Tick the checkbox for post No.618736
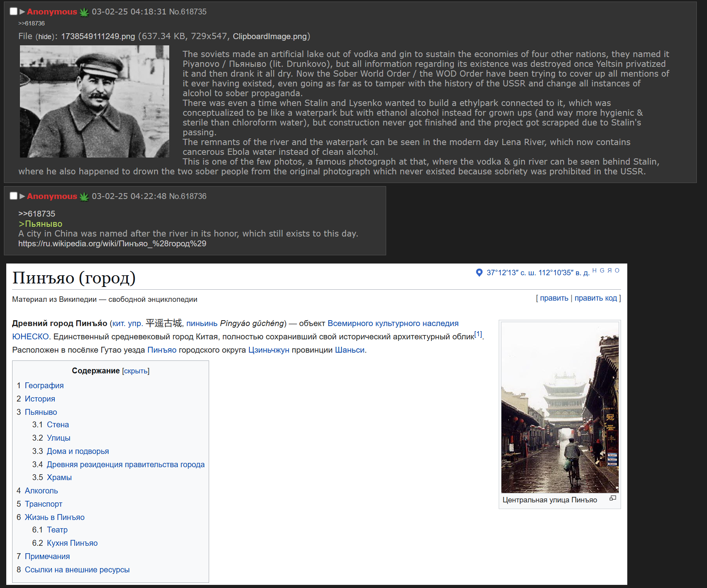Viewport: 707px width, 588px height. 13,196
